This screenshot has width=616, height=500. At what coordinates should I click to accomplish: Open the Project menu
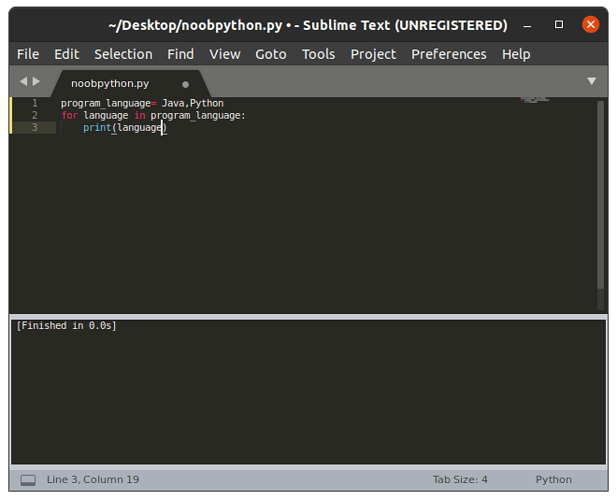[x=373, y=54]
